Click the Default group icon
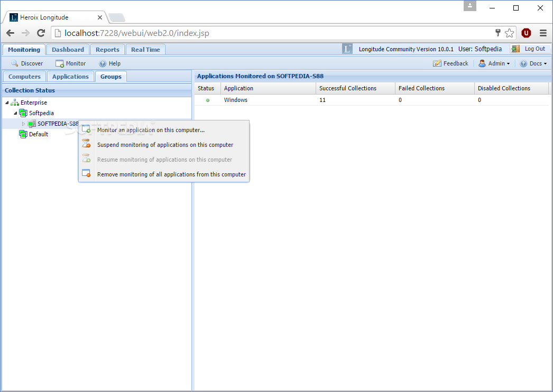This screenshot has height=392, width=553. 23,134
